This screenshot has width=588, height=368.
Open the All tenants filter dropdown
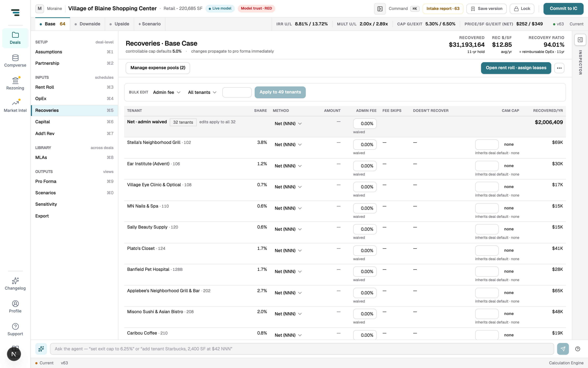tap(202, 92)
